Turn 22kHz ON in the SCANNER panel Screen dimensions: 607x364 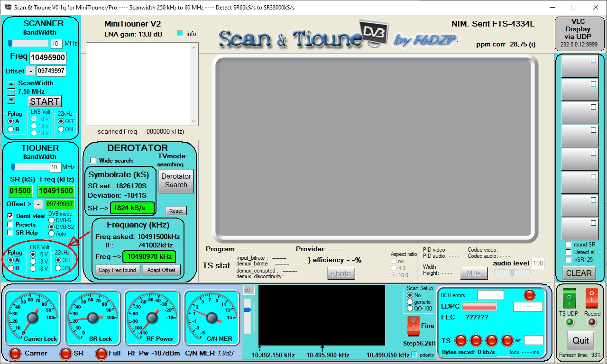click(x=61, y=129)
